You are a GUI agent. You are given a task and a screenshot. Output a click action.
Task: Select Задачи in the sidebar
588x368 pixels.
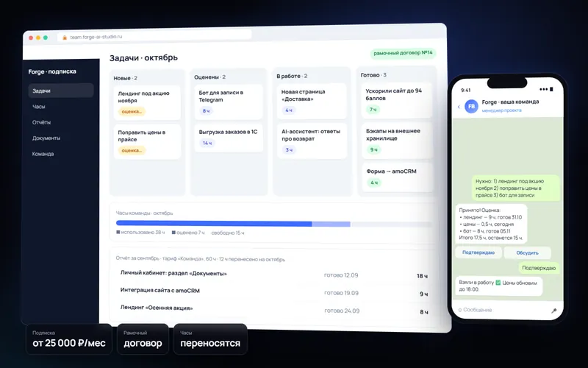click(x=61, y=91)
